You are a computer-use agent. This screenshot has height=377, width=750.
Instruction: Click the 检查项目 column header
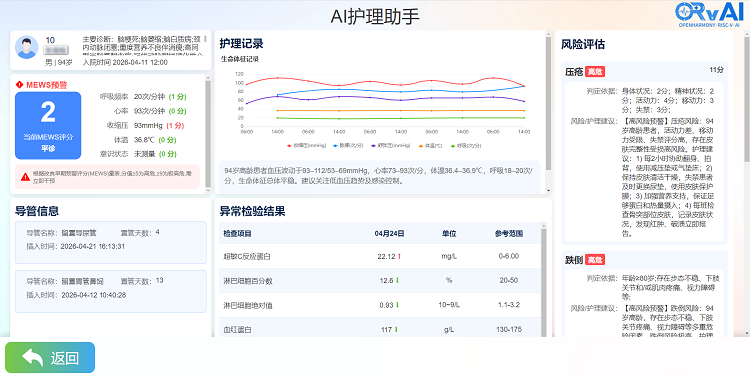point(237,233)
